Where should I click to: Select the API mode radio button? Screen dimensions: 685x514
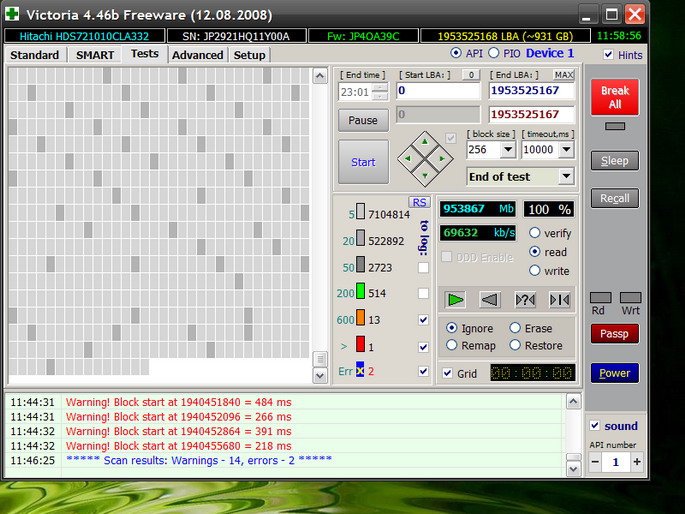click(x=456, y=53)
